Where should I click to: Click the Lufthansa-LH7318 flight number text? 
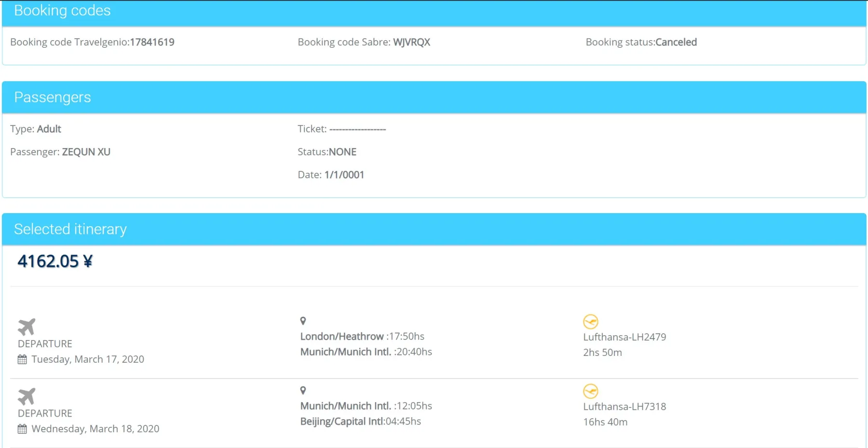click(x=624, y=407)
